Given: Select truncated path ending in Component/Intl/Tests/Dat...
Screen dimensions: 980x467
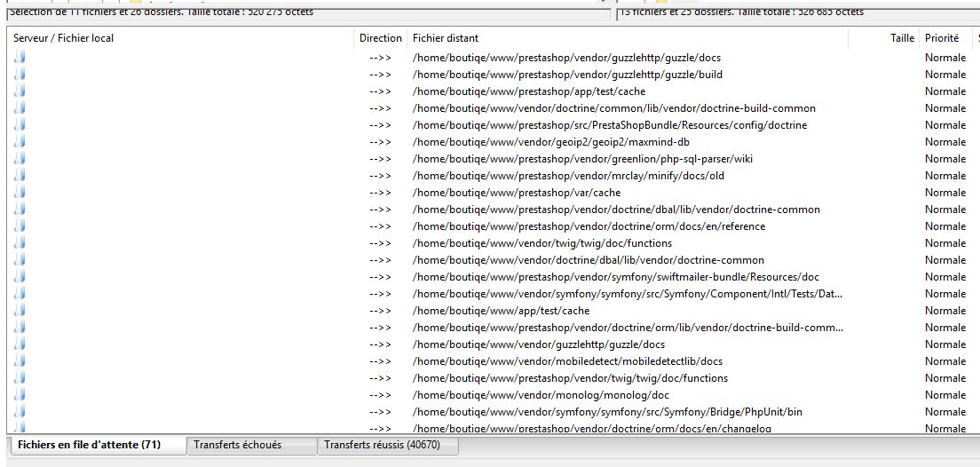Looking at the screenshot, I should (628, 294).
